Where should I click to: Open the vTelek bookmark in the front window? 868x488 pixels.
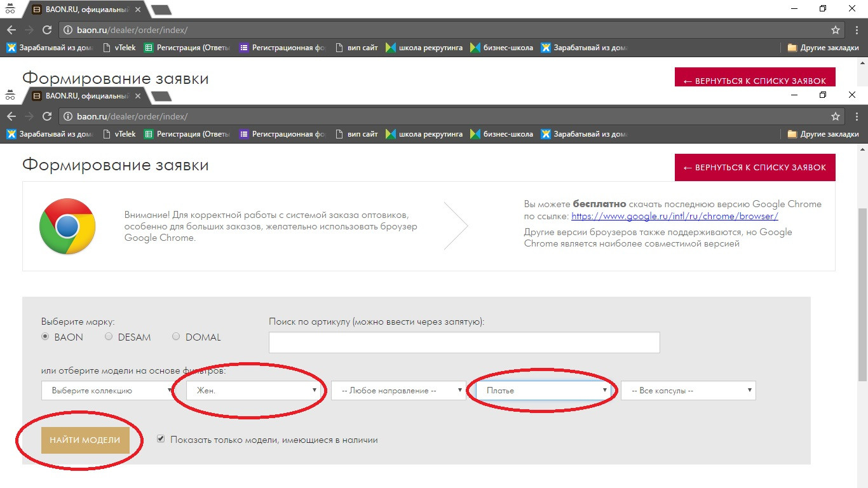tap(119, 134)
